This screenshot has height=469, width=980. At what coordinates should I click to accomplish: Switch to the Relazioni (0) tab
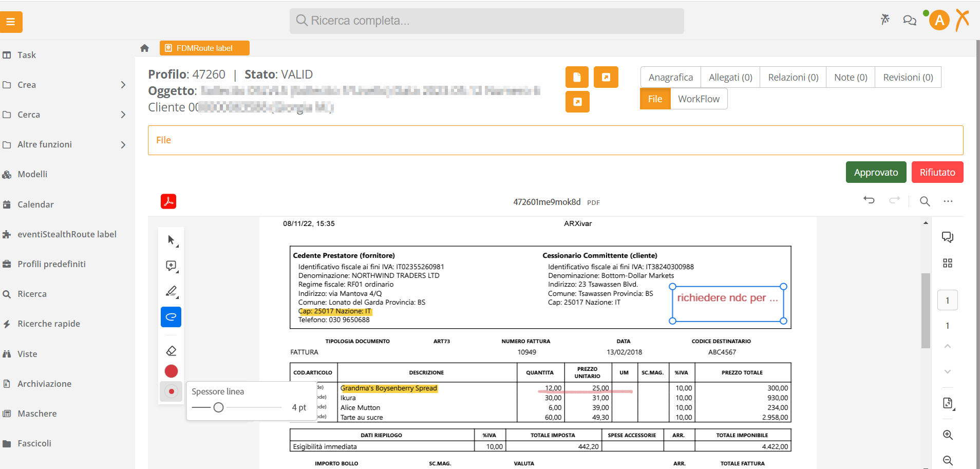click(x=793, y=77)
